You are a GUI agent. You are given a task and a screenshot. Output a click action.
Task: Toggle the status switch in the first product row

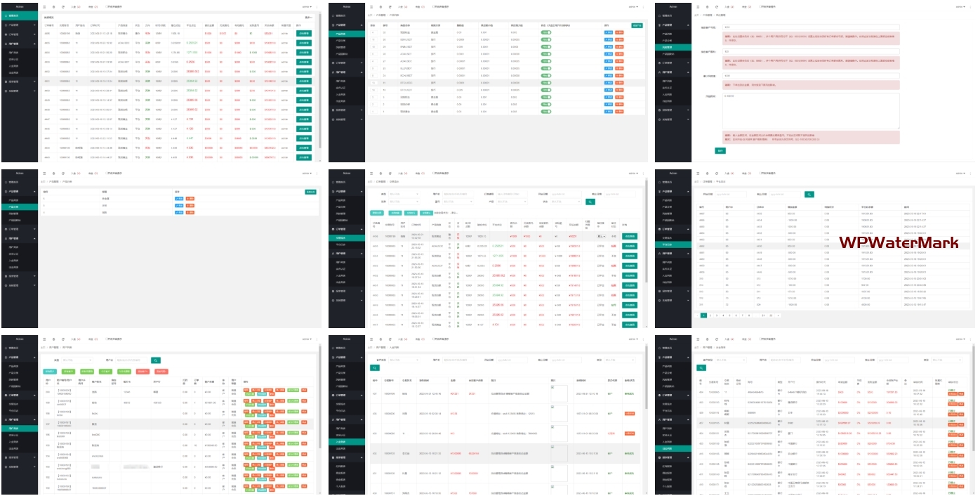(x=545, y=32)
